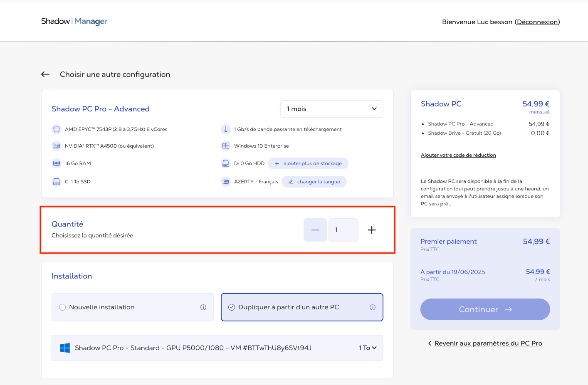Click the download arrow icon for 1 Gb/s bandwidth
Viewport: 588px width, 385px height.
[x=225, y=129]
